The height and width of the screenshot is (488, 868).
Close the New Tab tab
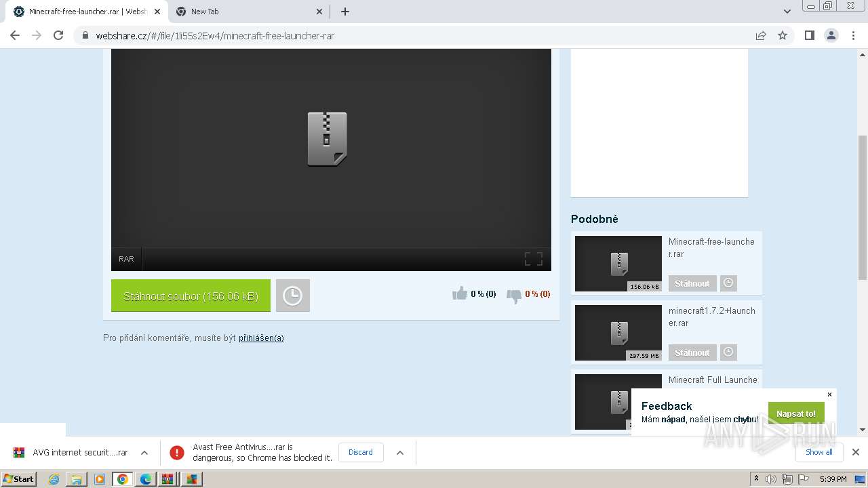tap(320, 12)
